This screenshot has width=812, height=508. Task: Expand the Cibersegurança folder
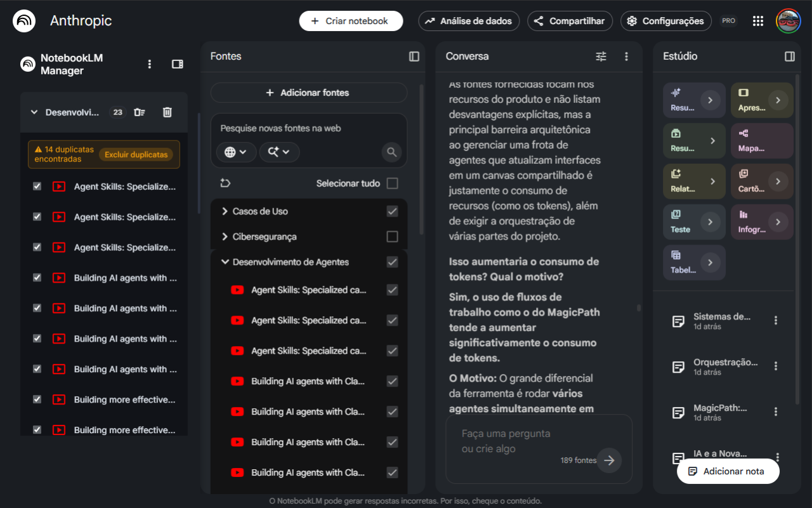[x=225, y=237]
